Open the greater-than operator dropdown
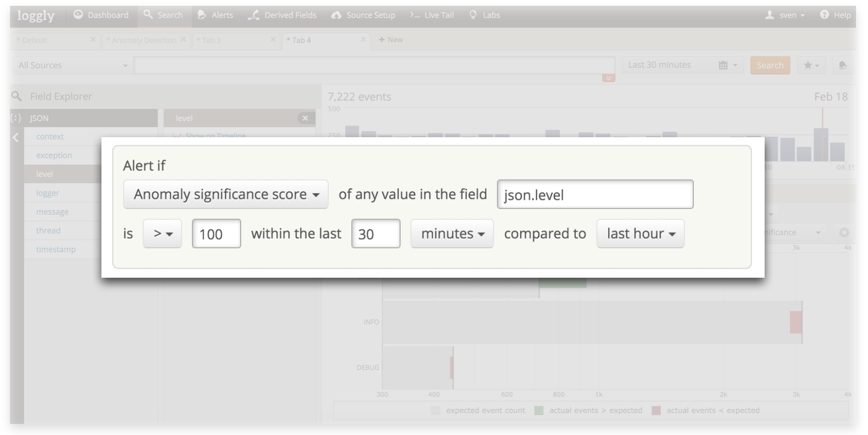868x435 pixels. coord(162,234)
